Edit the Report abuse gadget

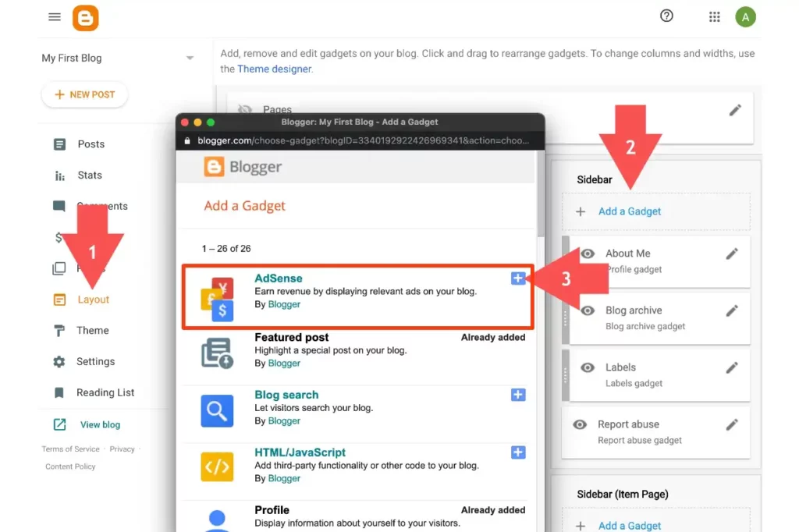click(x=732, y=425)
